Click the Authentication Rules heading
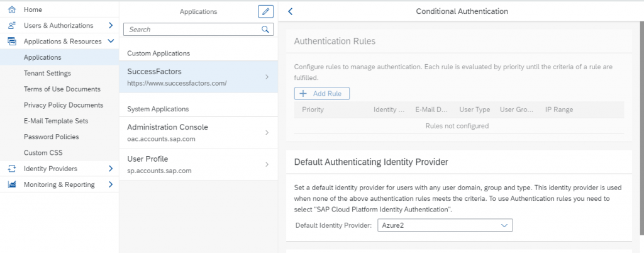Screen dimensions: 644x253 coord(335,41)
